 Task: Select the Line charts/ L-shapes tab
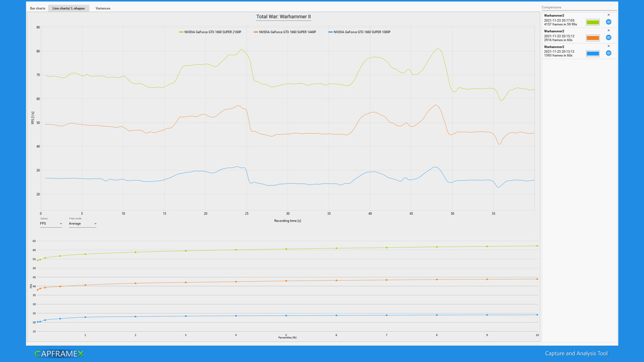pos(68,9)
